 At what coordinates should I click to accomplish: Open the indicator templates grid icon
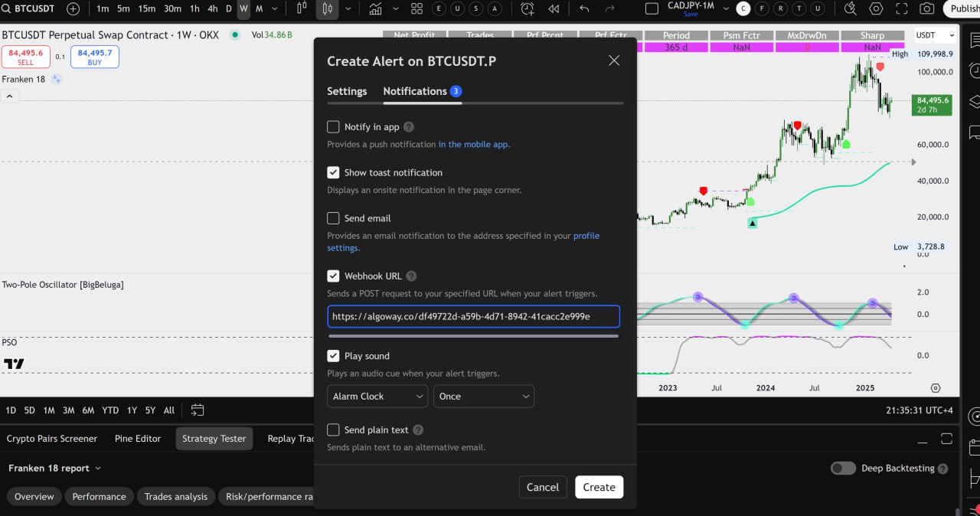(416, 9)
